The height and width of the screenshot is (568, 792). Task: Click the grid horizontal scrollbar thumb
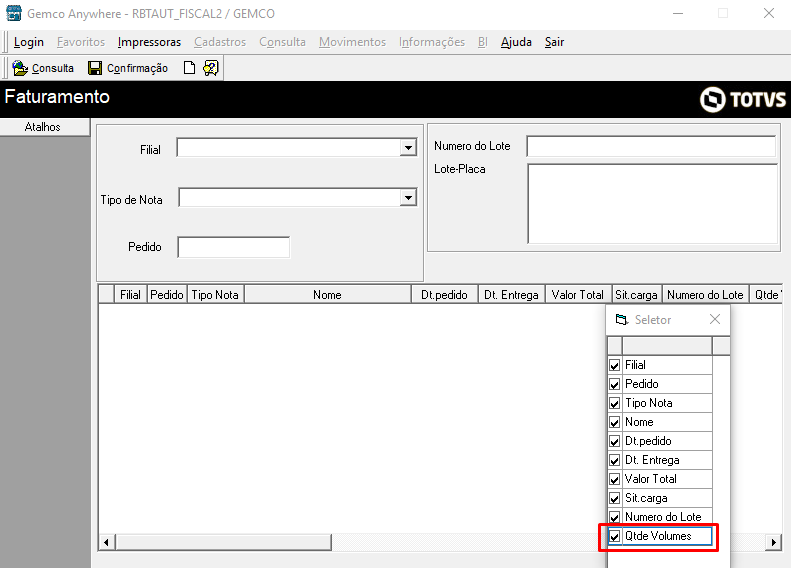[224, 542]
